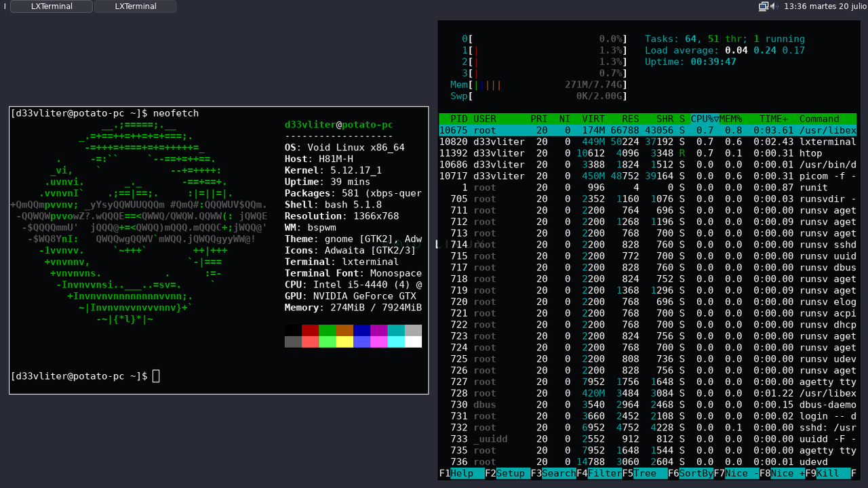
Task: Select the dark red color block in neofetch
Action: [x=310, y=330]
